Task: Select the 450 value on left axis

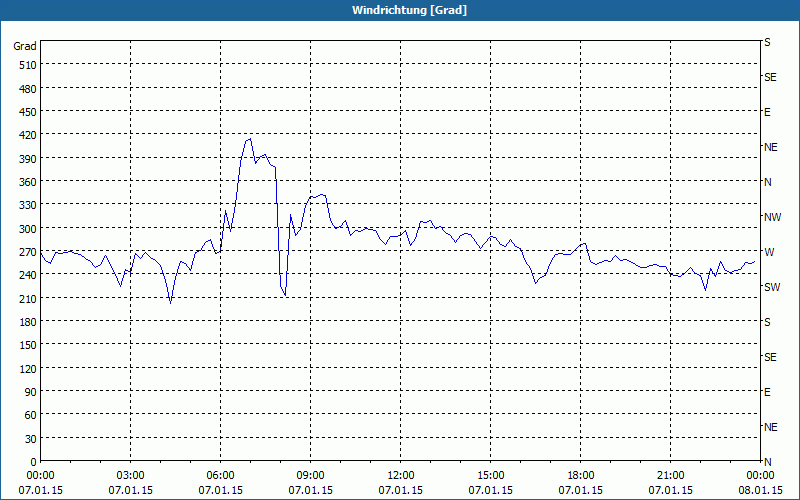Action: [28, 112]
